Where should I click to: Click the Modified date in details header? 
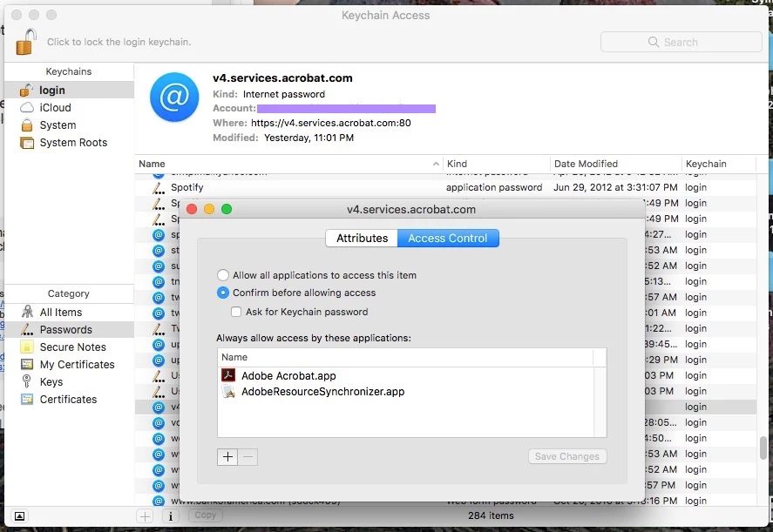click(309, 138)
